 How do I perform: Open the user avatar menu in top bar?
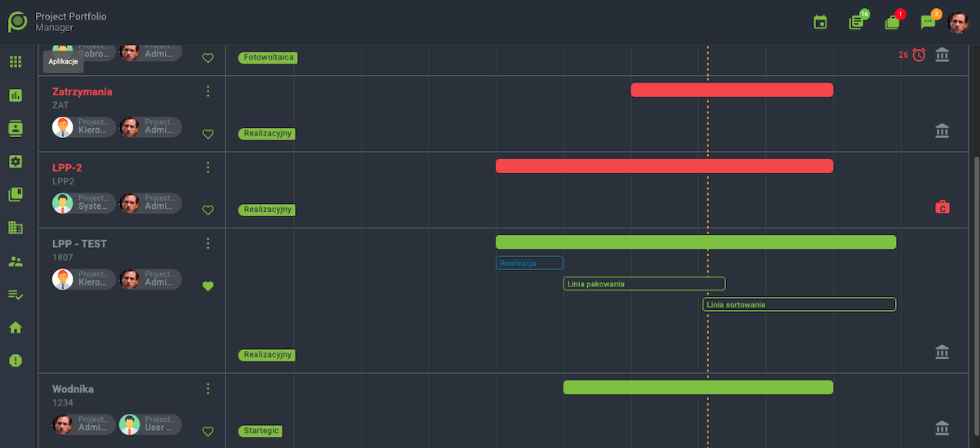[957, 22]
